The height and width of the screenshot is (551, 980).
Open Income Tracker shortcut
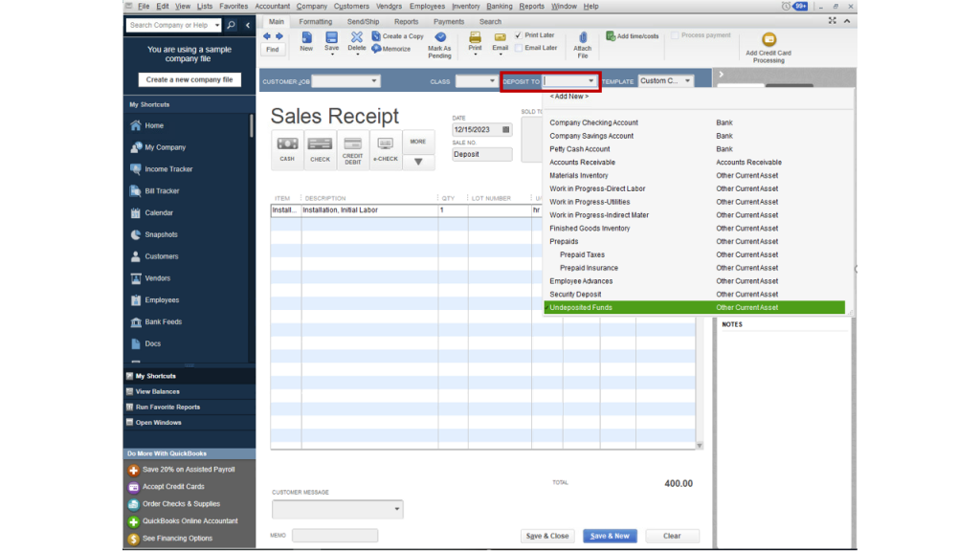coord(168,169)
